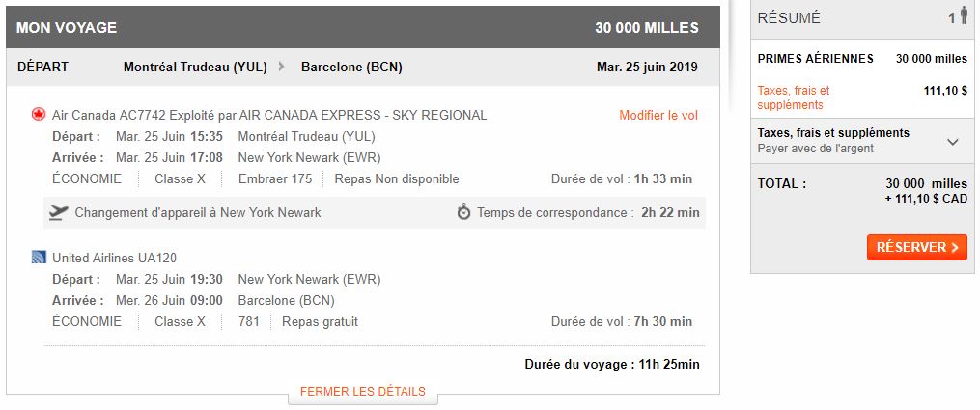Click the Changement d'appareil à New York Newark bar

[198, 212]
